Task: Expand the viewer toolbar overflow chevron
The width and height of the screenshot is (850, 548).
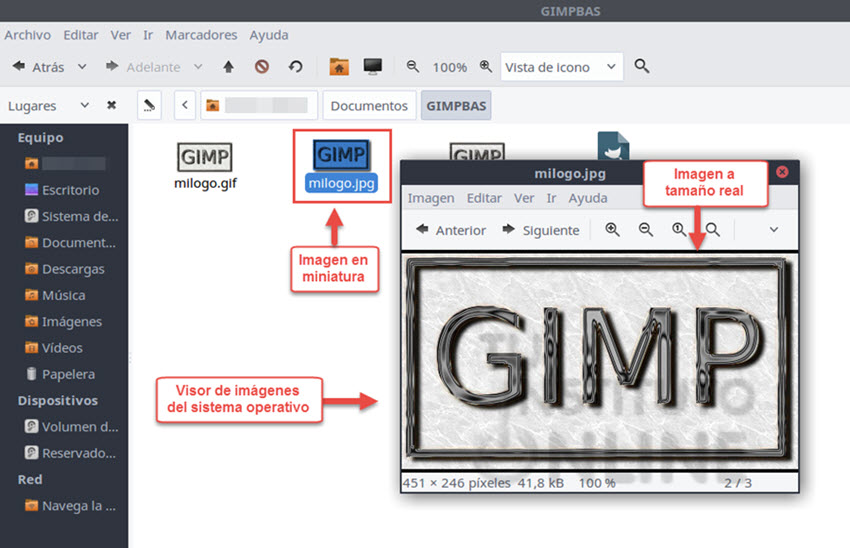Action: point(774,230)
